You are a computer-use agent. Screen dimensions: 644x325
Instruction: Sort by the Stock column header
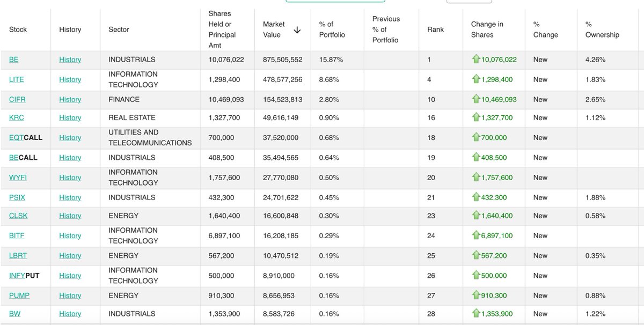point(18,29)
